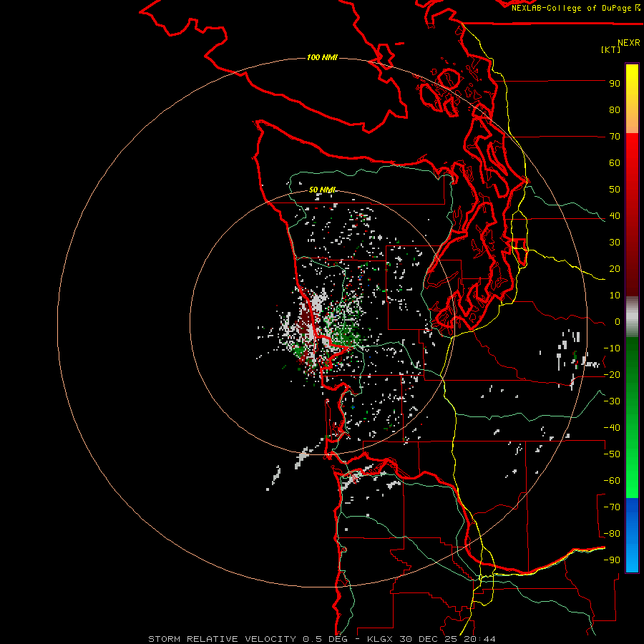Click the 50 NMI range ring label

point(322,190)
